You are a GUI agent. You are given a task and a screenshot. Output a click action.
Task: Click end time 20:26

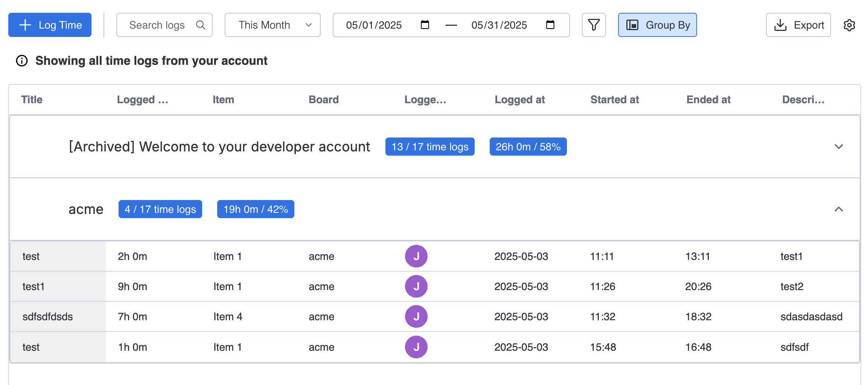698,287
